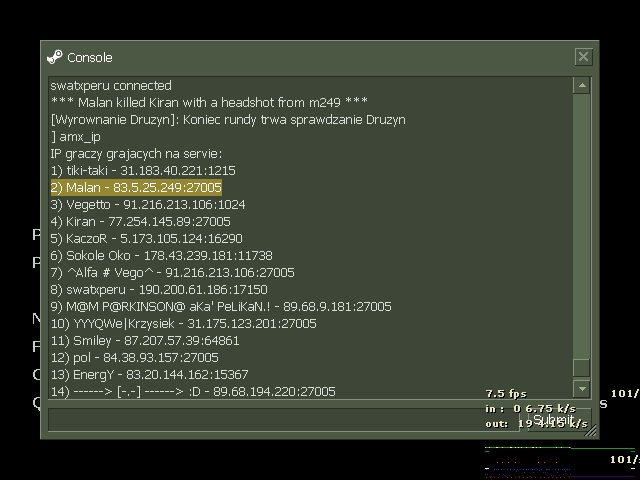Click the console scrollbar thumb
This screenshot has height=480, width=640.
[581, 367]
